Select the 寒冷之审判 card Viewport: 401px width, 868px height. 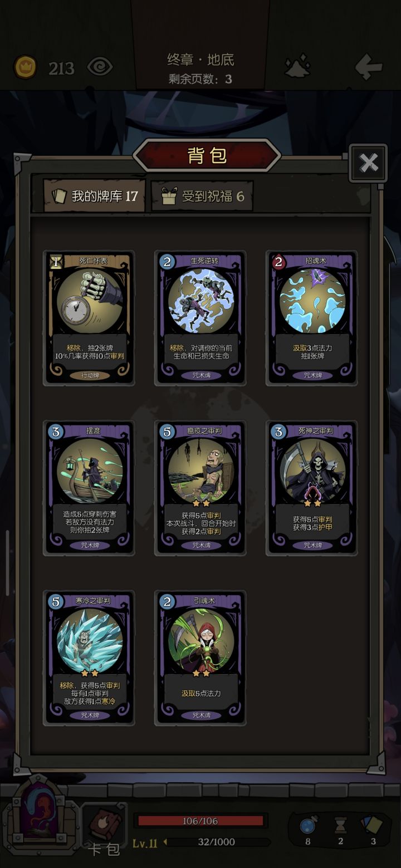coord(89,658)
